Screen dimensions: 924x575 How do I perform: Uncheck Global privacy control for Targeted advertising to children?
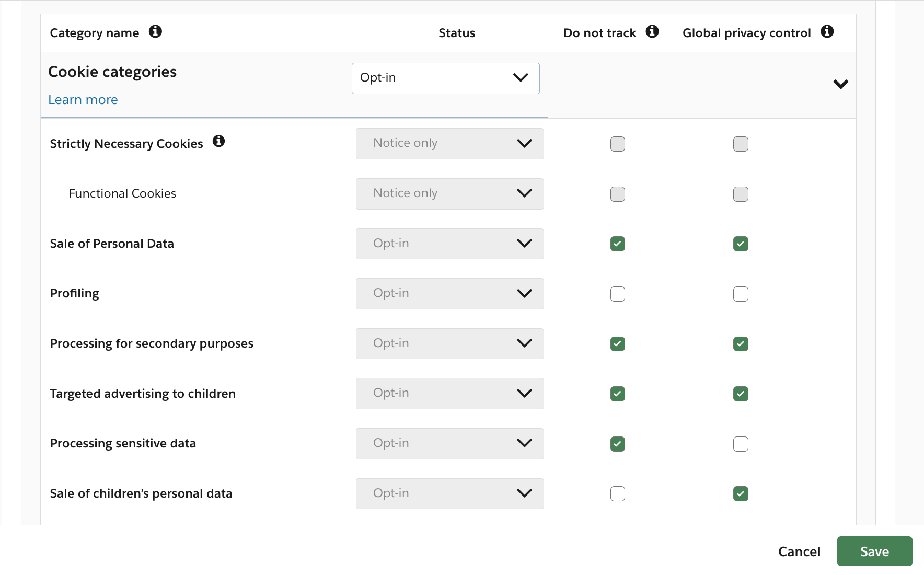pyautogui.click(x=741, y=394)
